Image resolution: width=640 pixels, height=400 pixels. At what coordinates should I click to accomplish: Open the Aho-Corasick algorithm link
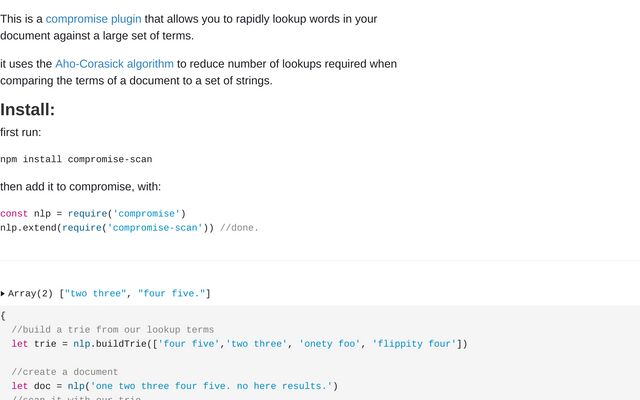click(x=114, y=64)
